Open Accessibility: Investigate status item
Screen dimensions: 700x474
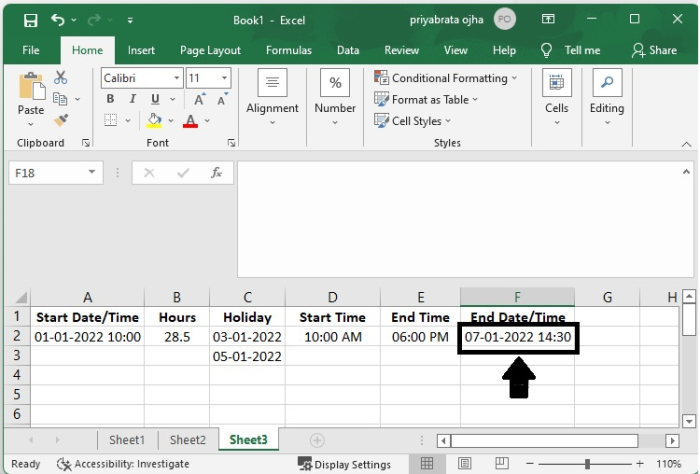point(123,464)
